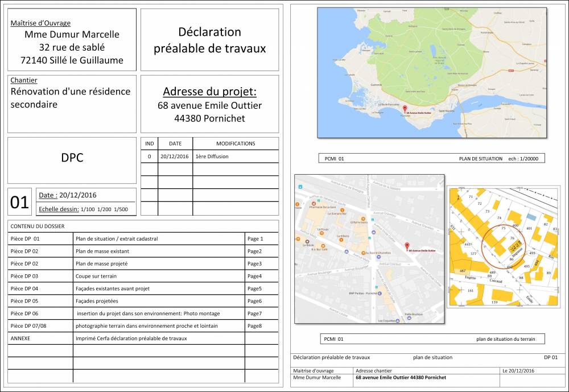Click the bold footer address "68 avenue Emile Outtier 44380 Pornichet"
Image resolution: width=569 pixels, height=392 pixels.
tap(401, 377)
